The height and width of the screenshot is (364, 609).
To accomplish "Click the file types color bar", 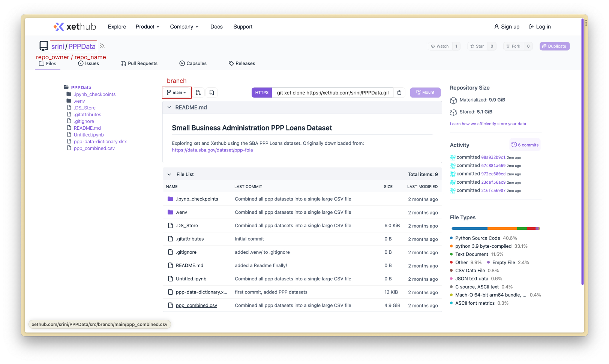I will pyautogui.click(x=496, y=228).
